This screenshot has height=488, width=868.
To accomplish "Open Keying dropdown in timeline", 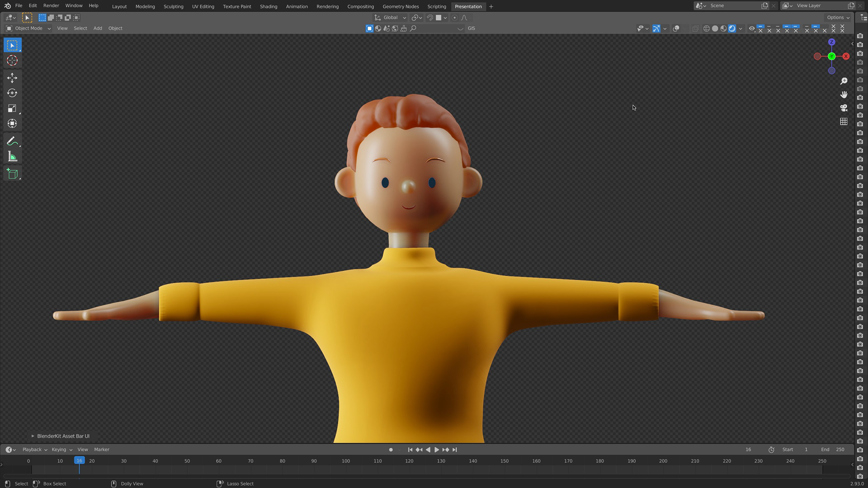I will point(61,450).
